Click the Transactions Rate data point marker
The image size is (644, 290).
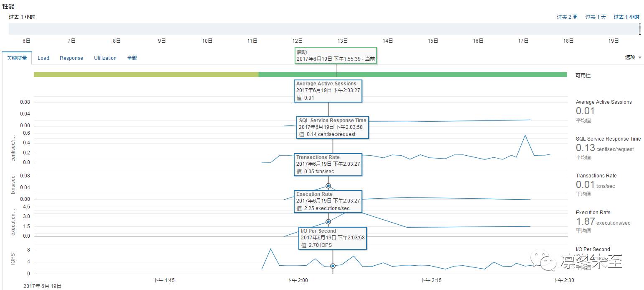click(x=328, y=186)
